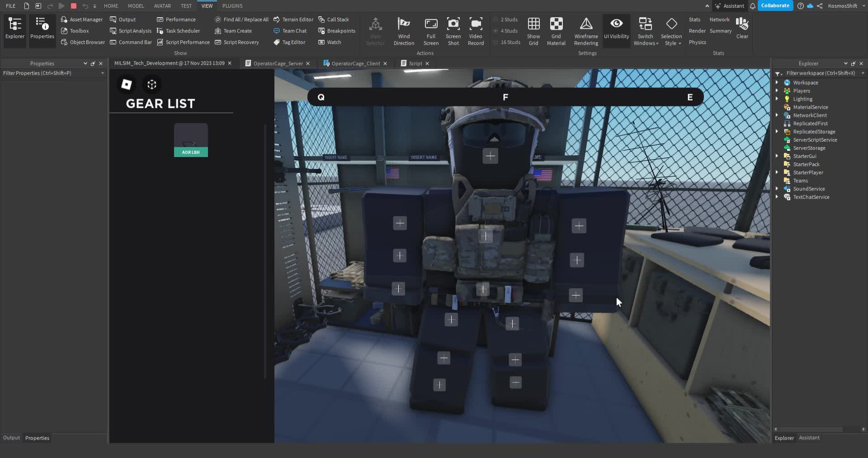Click the Filter workspace input field
The image size is (868, 458).
(818, 73)
